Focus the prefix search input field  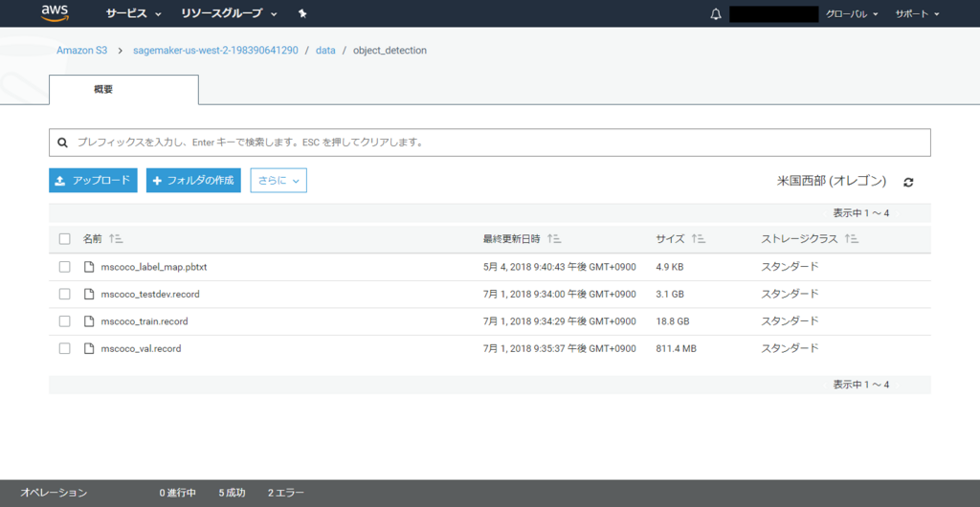coord(489,143)
